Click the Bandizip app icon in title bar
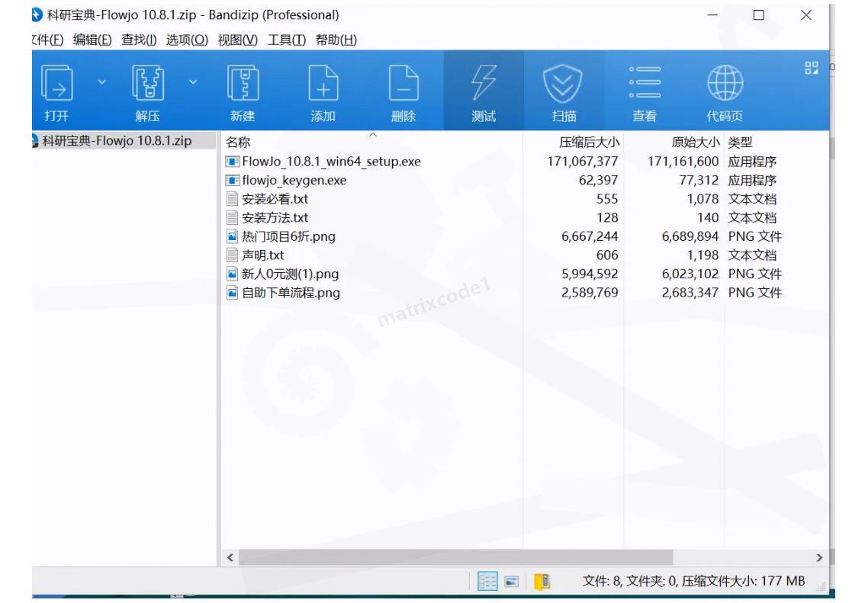The height and width of the screenshot is (603, 868). [37, 15]
